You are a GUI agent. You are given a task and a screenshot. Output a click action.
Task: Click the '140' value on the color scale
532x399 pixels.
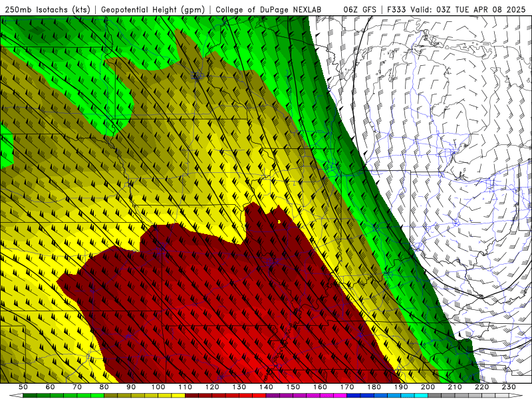point(266,387)
